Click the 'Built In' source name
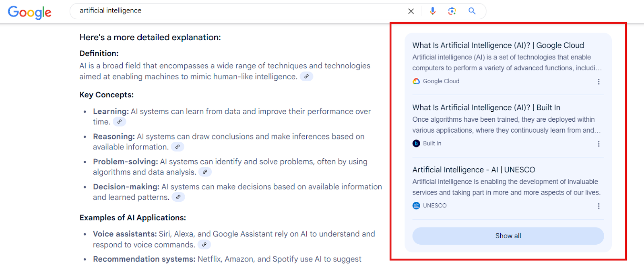 click(x=432, y=143)
